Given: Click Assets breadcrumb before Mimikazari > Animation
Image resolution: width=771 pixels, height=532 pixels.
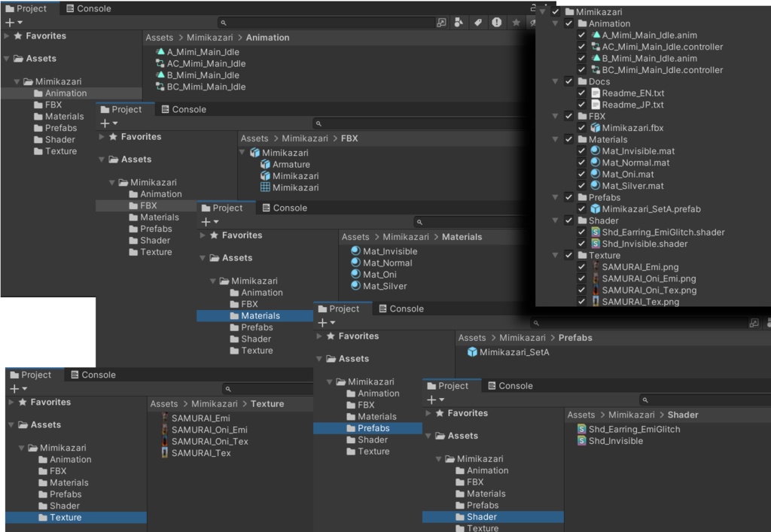Looking at the screenshot, I should point(160,38).
